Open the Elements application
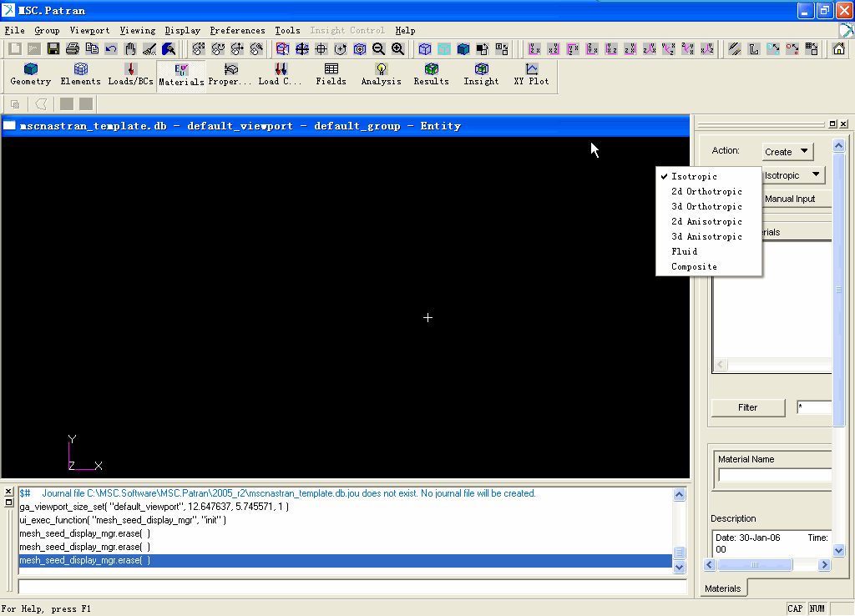Image resolution: width=855 pixels, height=616 pixels. coord(81,74)
